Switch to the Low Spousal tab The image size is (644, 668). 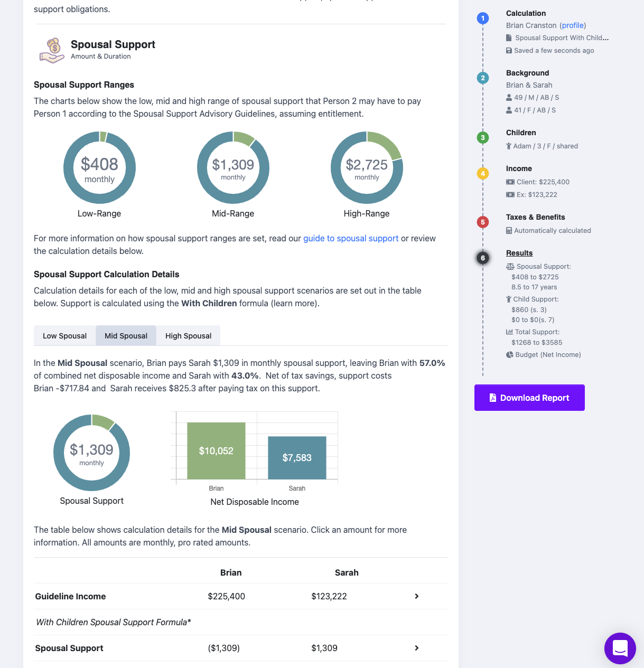pyautogui.click(x=64, y=336)
